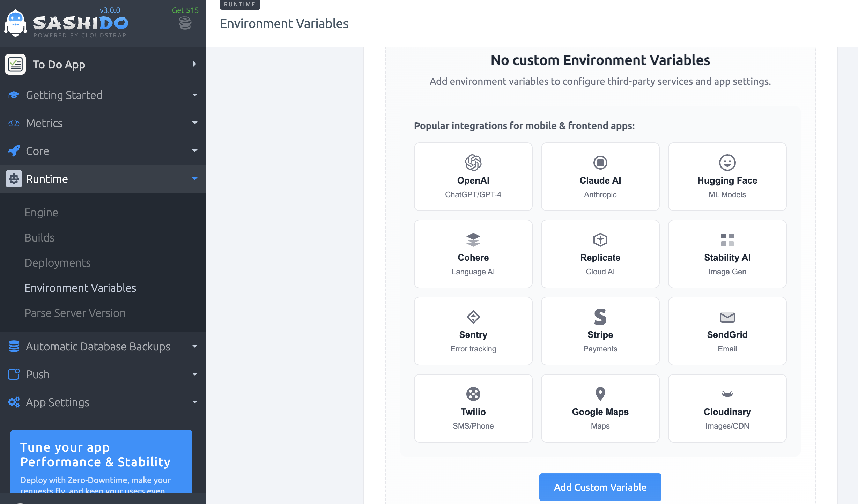Click the Twilio SMS/Phone icon

pyautogui.click(x=473, y=394)
